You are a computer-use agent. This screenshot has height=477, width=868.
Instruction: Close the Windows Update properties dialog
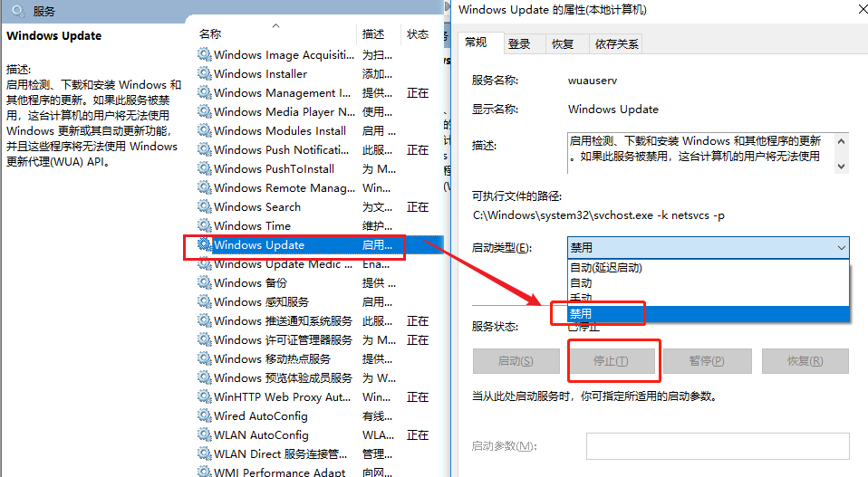(862, 10)
